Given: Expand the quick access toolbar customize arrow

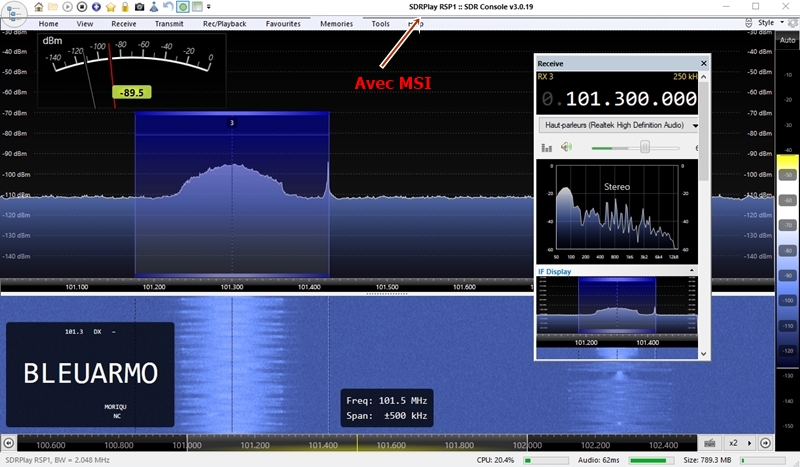Looking at the screenshot, I should coord(209,7).
